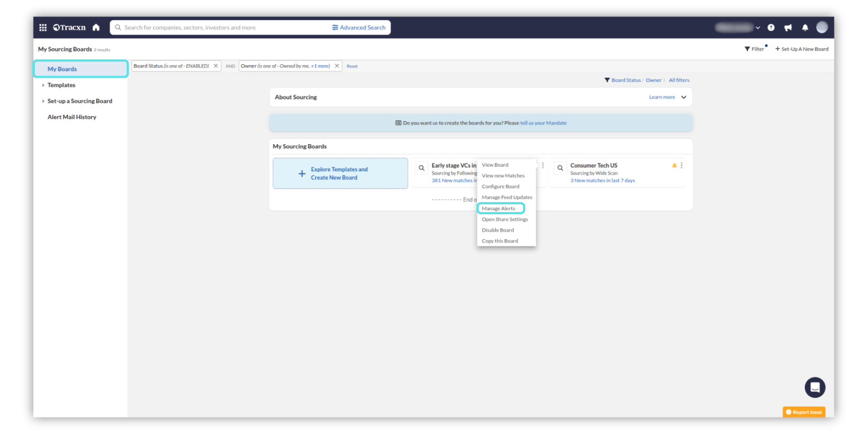
Task: Open the apps grid menu icon
Action: point(43,28)
